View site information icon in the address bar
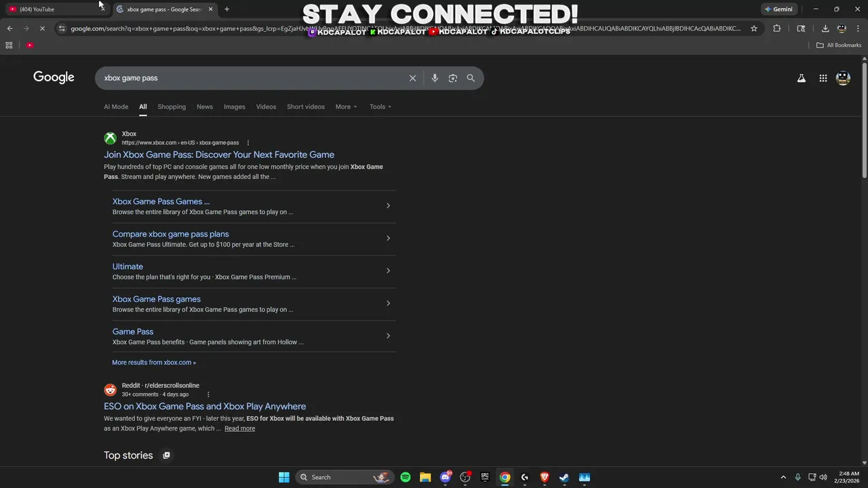This screenshot has height=488, width=868. tap(62, 28)
